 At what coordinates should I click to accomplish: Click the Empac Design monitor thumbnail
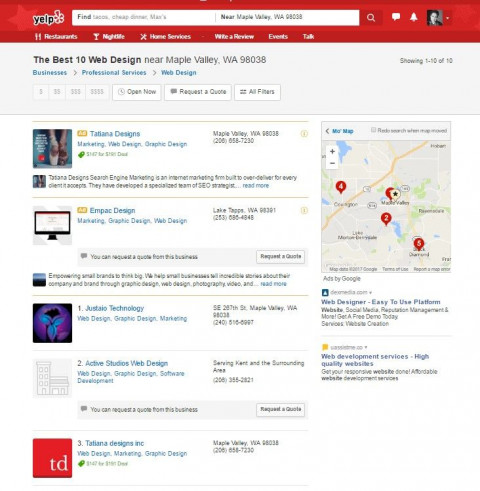point(52,226)
